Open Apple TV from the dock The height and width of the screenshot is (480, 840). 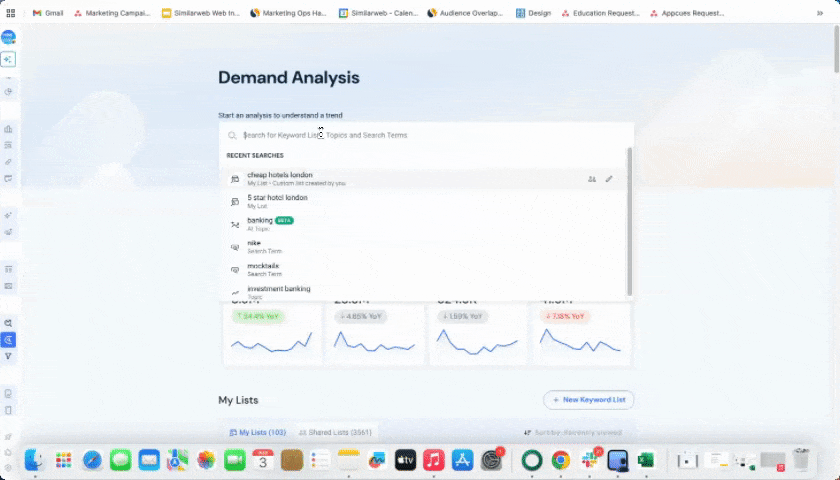(x=406, y=460)
